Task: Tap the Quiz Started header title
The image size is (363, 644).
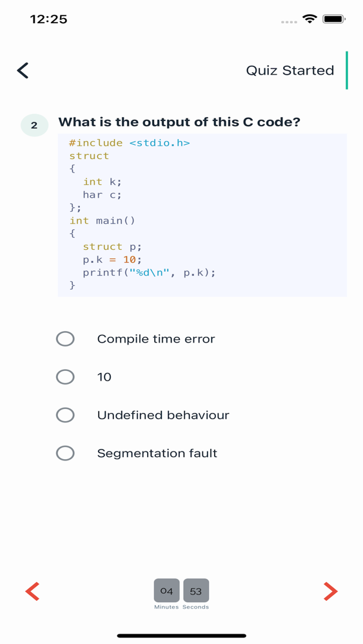Action: pos(290,70)
